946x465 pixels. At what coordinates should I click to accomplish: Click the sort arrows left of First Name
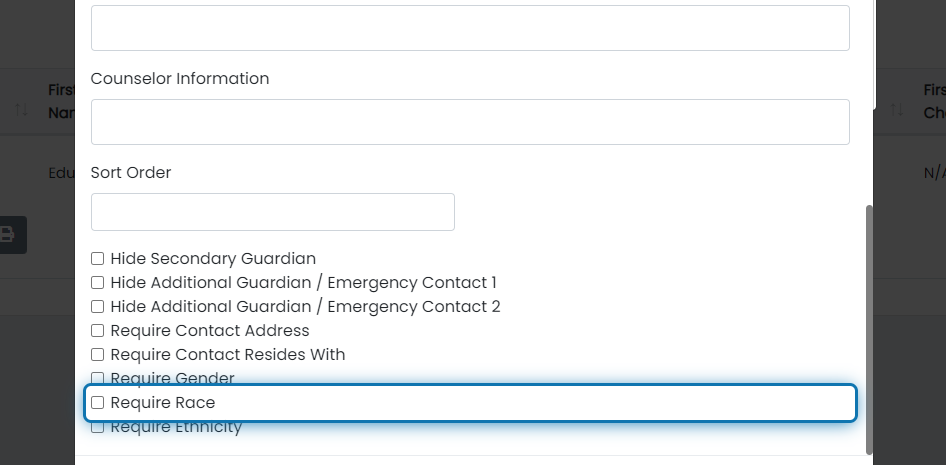(21, 110)
